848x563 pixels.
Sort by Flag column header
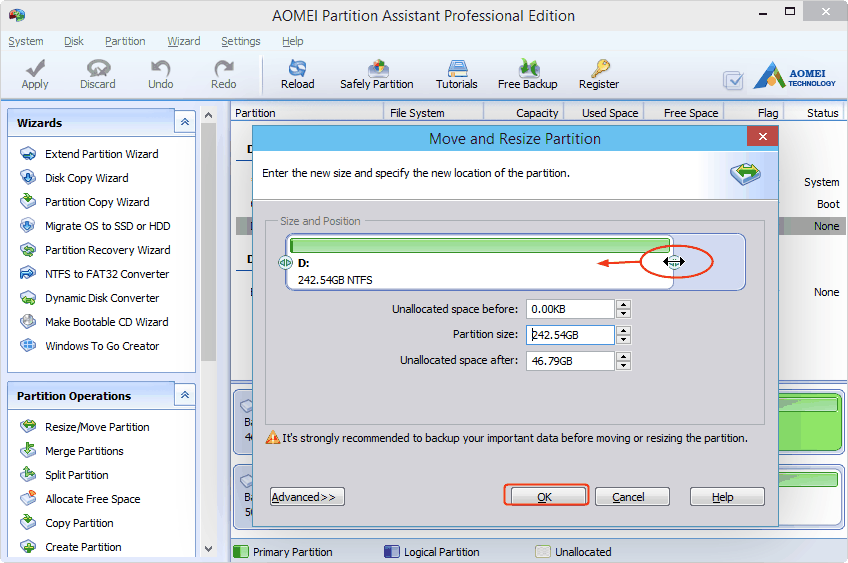pos(754,112)
